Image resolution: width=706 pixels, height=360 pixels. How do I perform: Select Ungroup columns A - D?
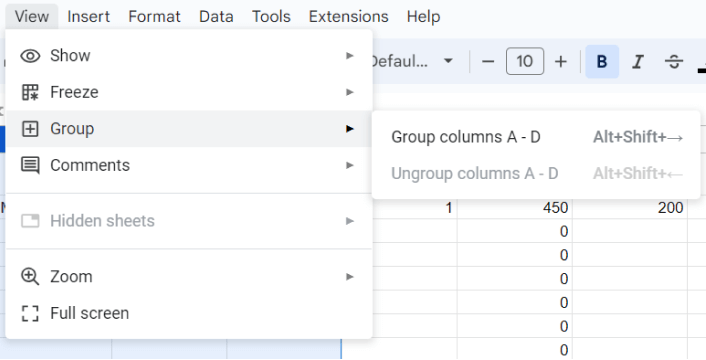coord(536,173)
